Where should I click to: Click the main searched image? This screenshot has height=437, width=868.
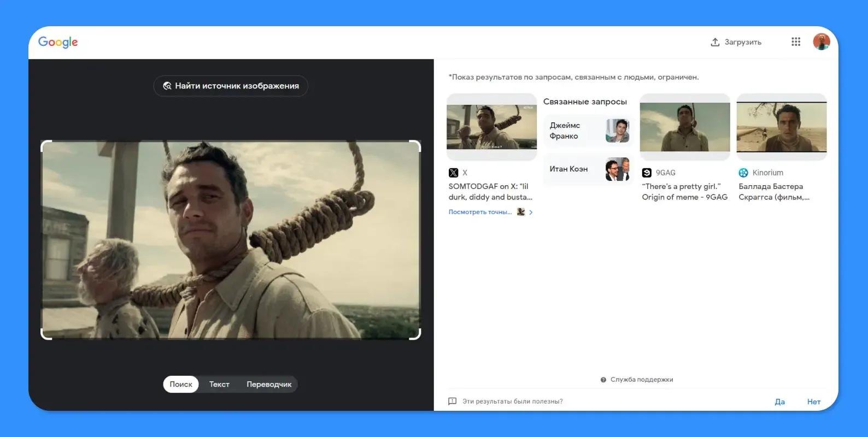click(231, 240)
